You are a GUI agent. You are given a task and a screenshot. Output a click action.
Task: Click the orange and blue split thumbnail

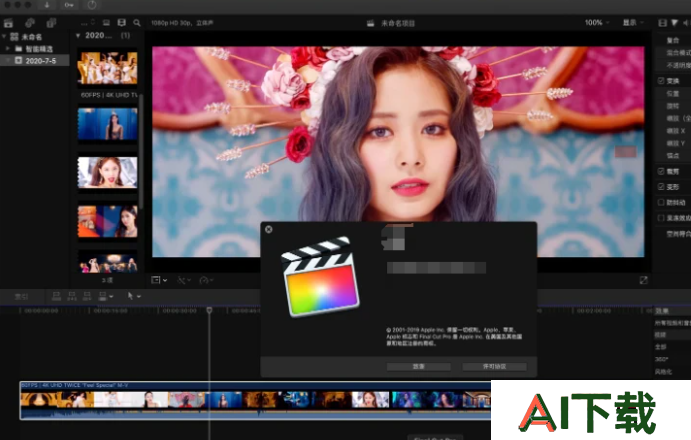(108, 221)
